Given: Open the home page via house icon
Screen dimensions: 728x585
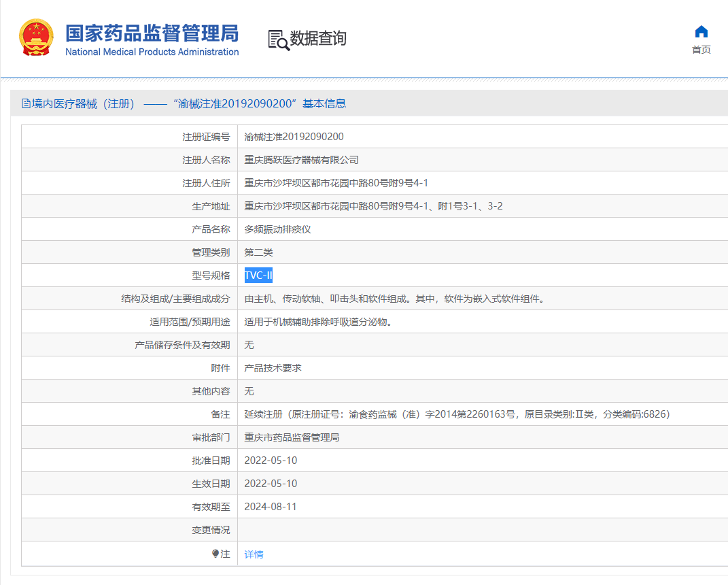Looking at the screenshot, I should pos(701,31).
